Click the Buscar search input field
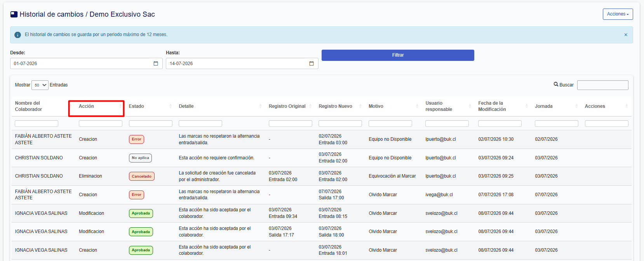This screenshot has height=261, width=644. (x=602, y=85)
